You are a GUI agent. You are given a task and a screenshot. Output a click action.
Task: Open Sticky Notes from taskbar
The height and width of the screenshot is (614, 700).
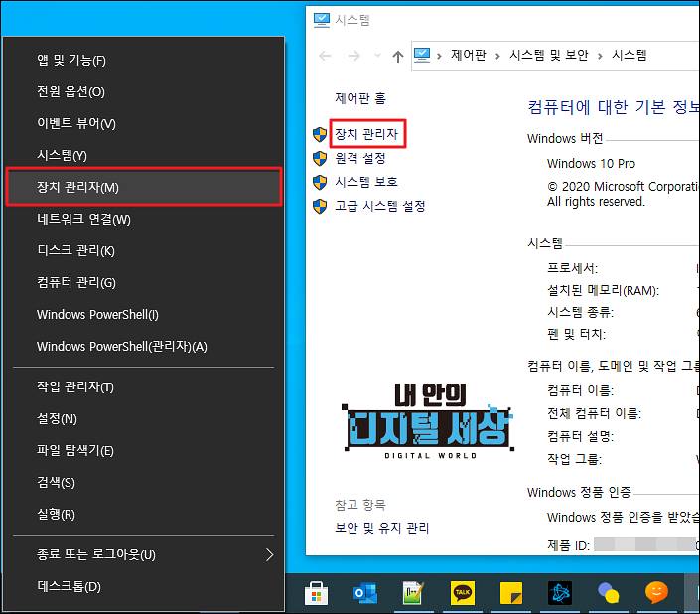click(x=511, y=593)
